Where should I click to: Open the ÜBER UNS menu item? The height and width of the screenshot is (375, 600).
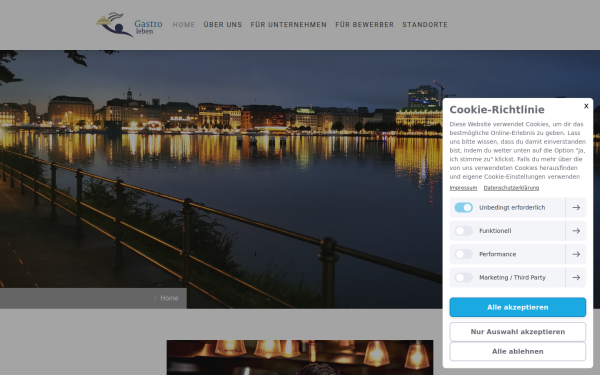click(x=223, y=24)
